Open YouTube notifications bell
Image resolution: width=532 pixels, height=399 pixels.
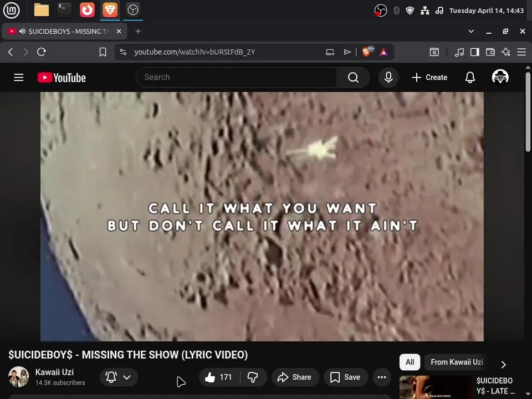(x=470, y=78)
